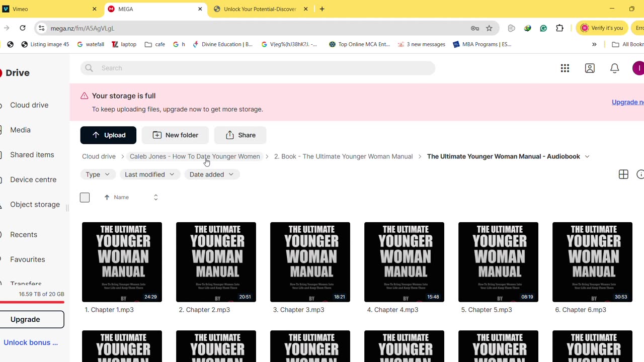Open Object storage in sidebar
This screenshot has height=362, width=644.
point(35,205)
